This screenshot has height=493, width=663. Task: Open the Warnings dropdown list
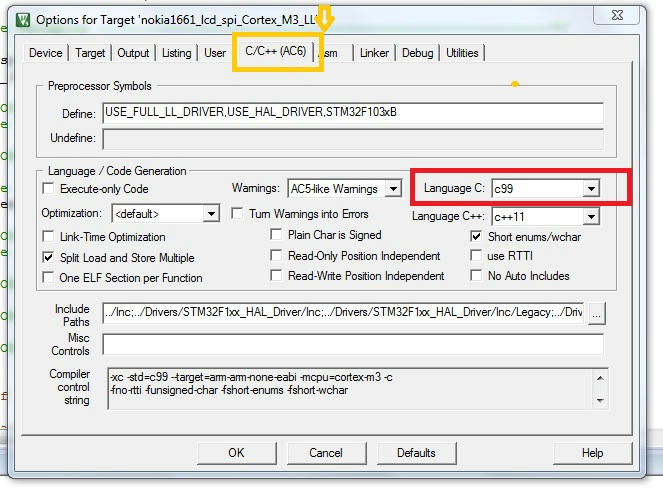pos(393,189)
